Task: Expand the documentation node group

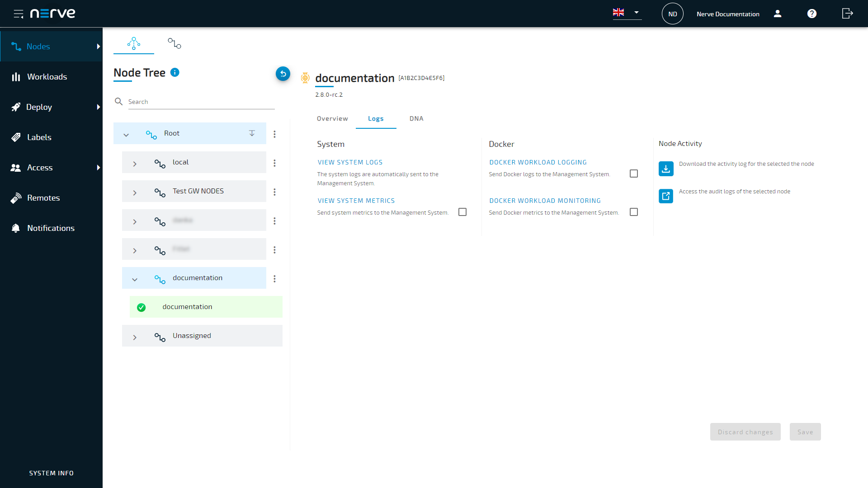Action: (x=134, y=278)
